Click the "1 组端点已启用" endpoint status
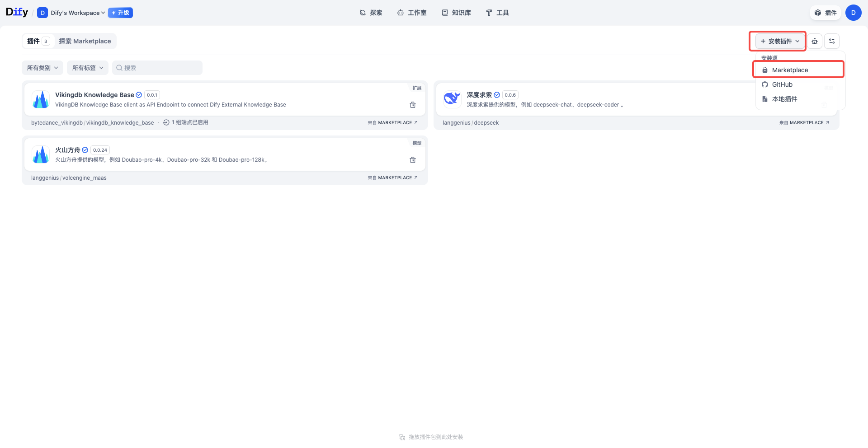Screen dimensions: 868x448 (186, 122)
